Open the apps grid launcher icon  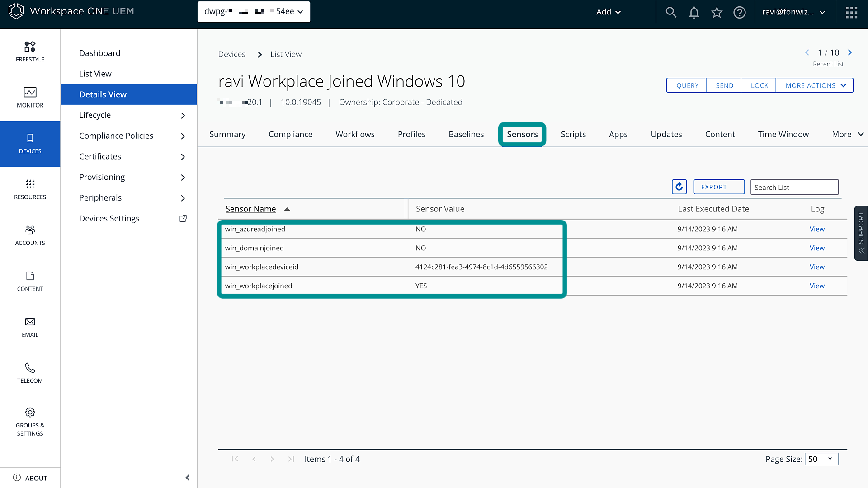pyautogui.click(x=851, y=12)
